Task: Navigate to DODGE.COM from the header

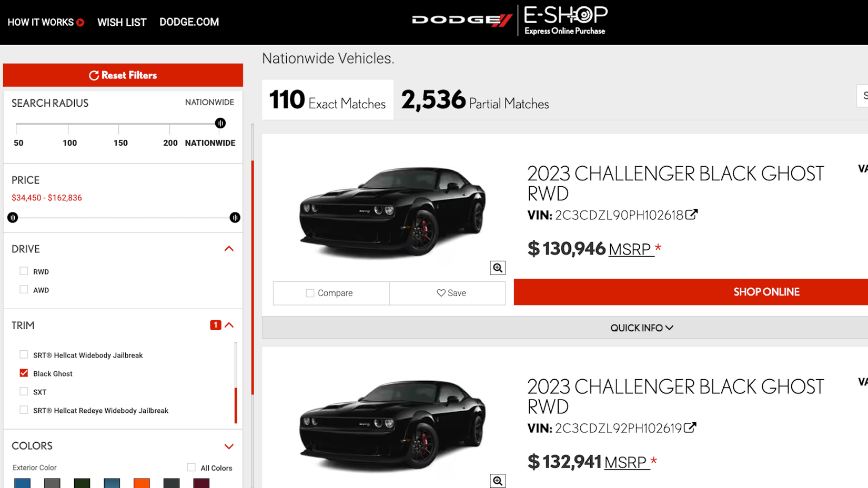Action: pos(189,22)
